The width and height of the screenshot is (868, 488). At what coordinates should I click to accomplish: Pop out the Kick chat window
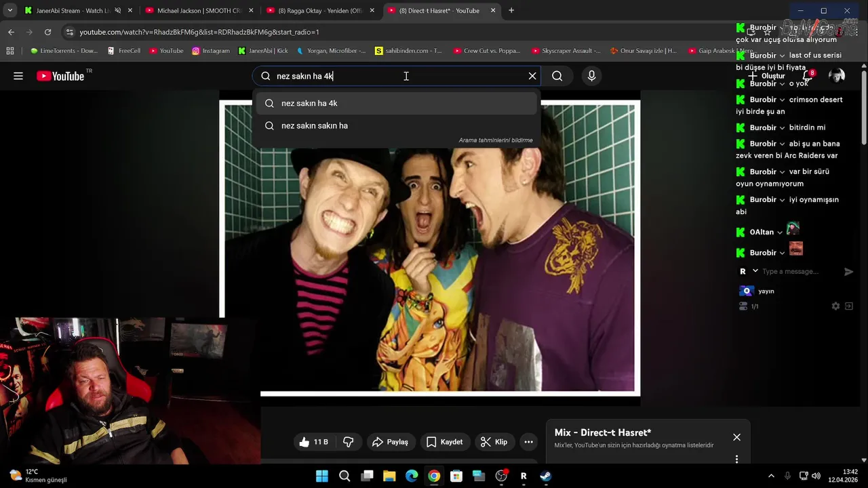click(848, 306)
